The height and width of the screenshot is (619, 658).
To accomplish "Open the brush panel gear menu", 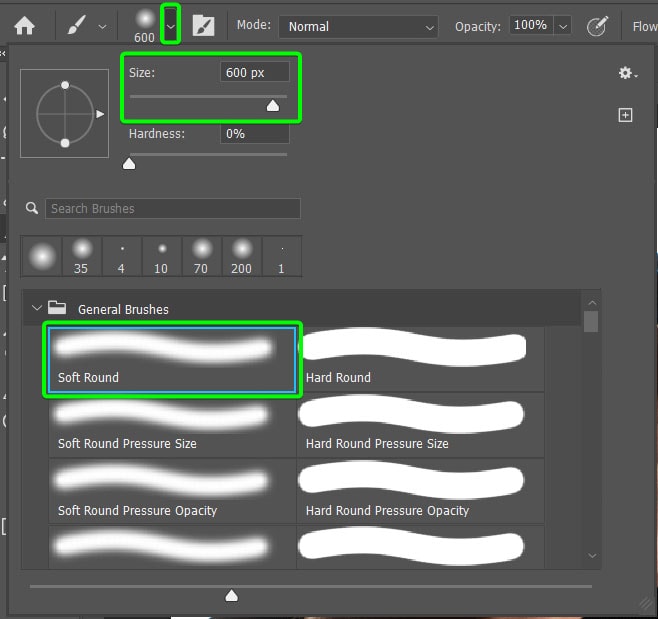I will coord(626,73).
